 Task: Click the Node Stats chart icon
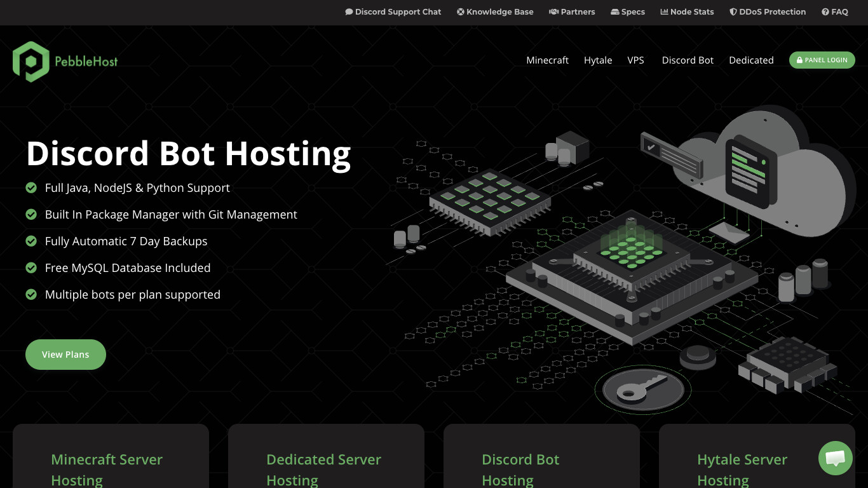(664, 12)
